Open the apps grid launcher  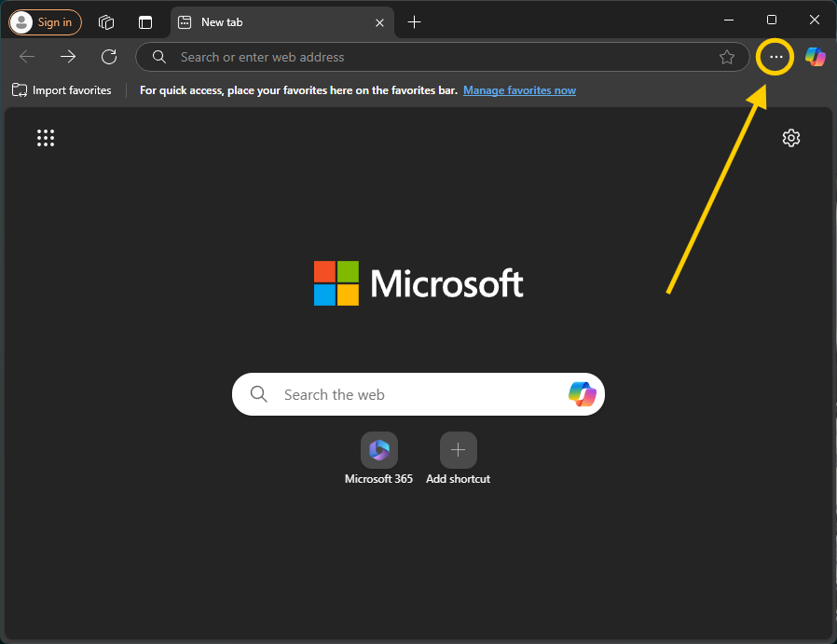46,138
